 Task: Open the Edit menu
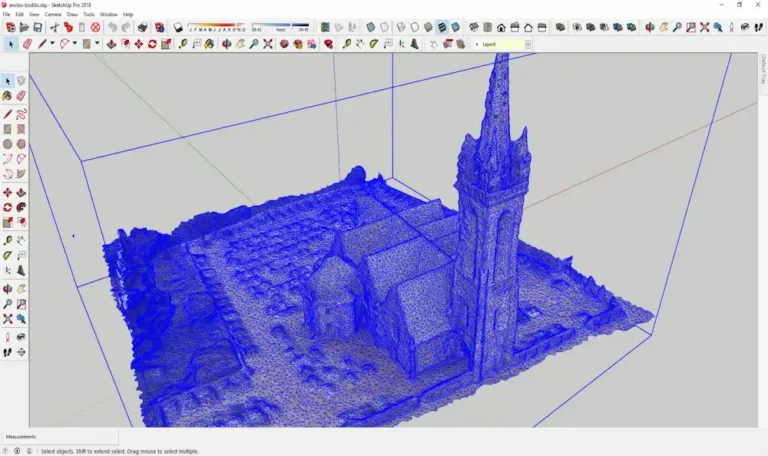[20, 15]
